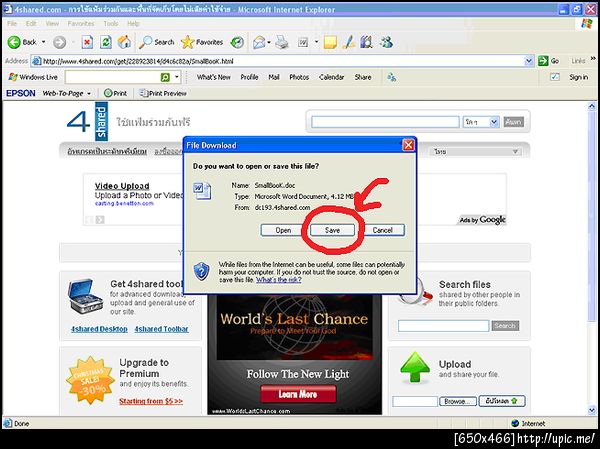Click the 4shared logo
The width and height of the screenshot is (600, 449).
pyautogui.click(x=88, y=122)
